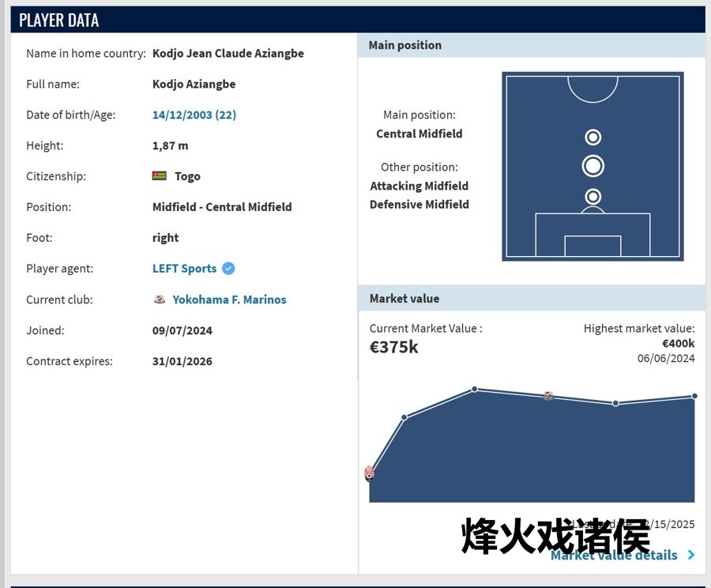Click the highest peak point on the chart

(475, 389)
